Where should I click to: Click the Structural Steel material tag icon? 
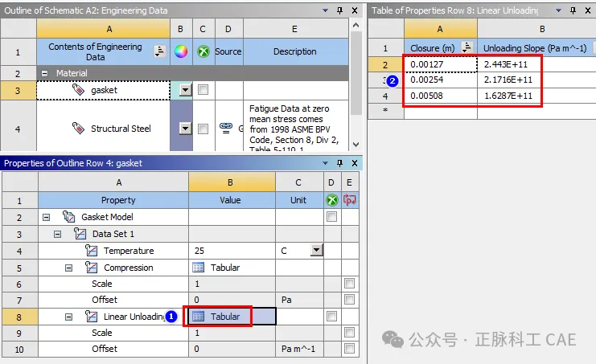coord(79,129)
